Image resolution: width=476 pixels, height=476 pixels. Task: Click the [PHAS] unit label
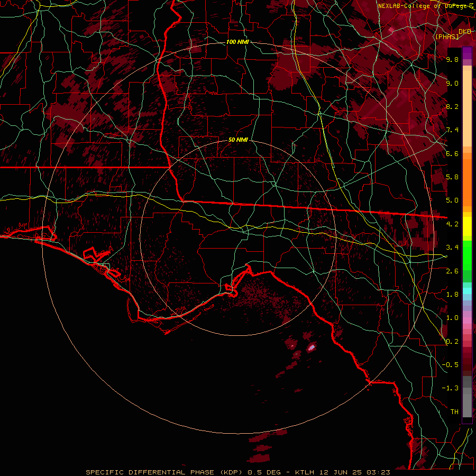447,36
